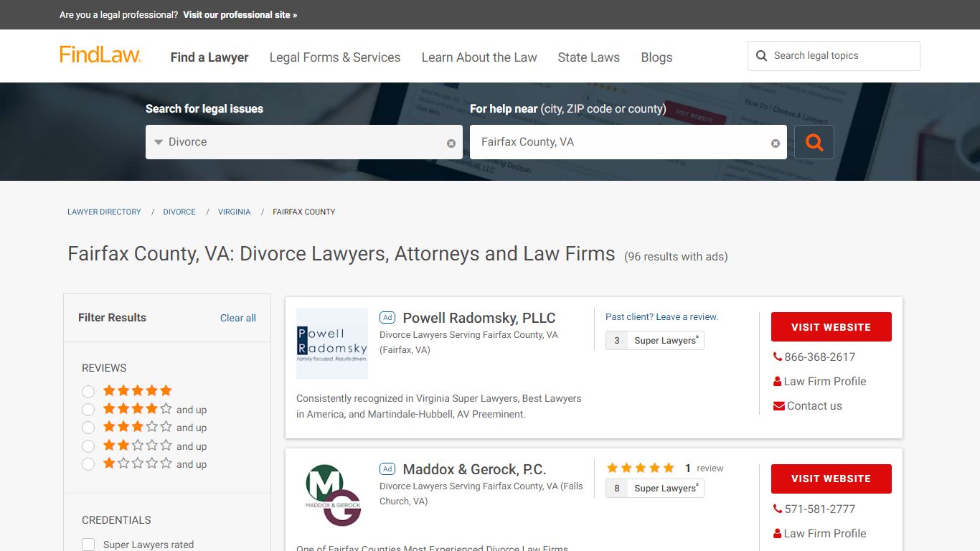Open Law Firm Profile for Maddox & Gerock
The width and height of the screenshot is (980, 551).
[x=825, y=534]
